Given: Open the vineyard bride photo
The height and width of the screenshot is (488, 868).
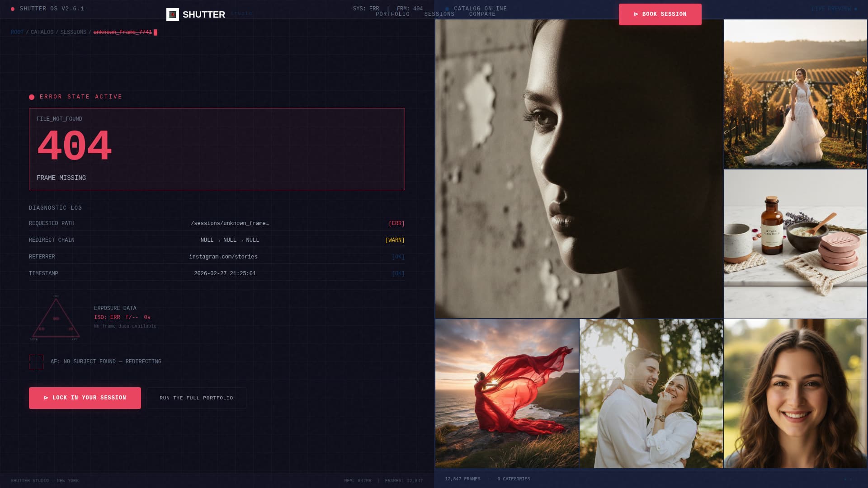Looking at the screenshot, I should pos(795,94).
